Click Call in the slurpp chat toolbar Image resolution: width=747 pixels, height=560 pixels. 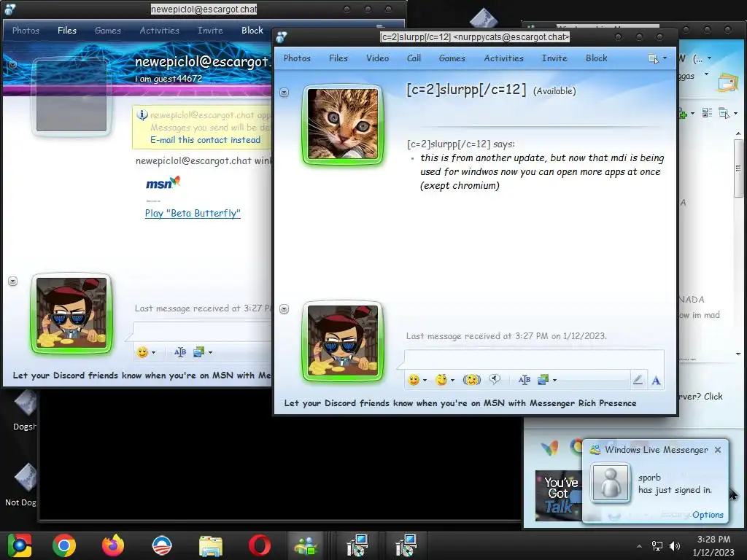pos(414,58)
